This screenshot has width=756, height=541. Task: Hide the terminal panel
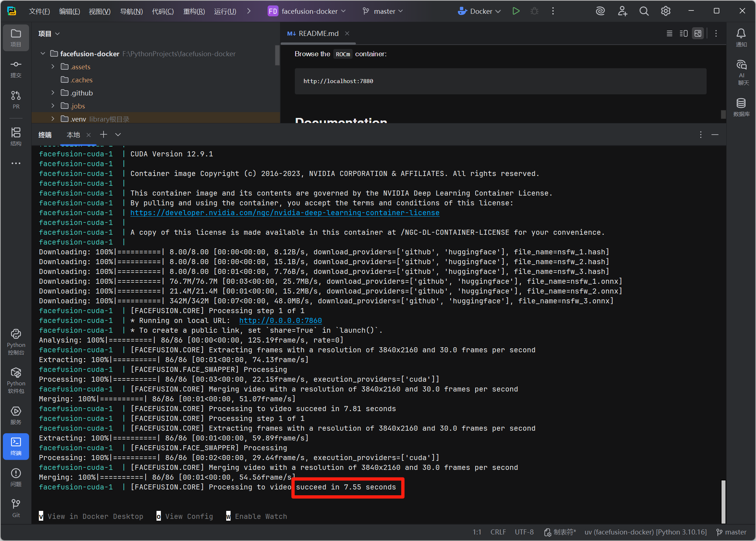[x=715, y=135]
